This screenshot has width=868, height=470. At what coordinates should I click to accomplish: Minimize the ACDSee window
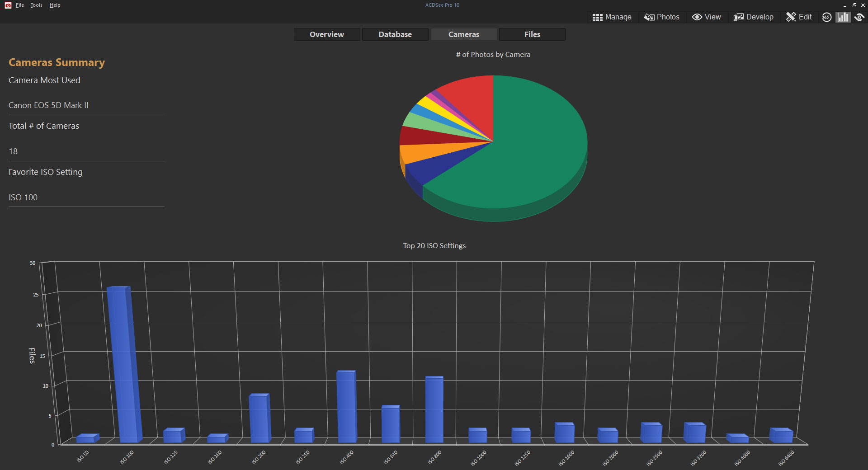pyautogui.click(x=845, y=5)
